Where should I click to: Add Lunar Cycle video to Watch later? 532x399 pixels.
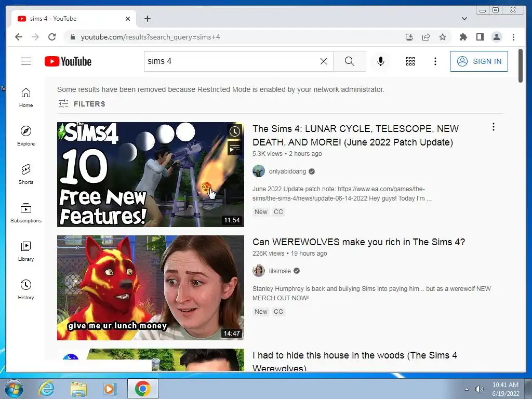[x=234, y=131]
